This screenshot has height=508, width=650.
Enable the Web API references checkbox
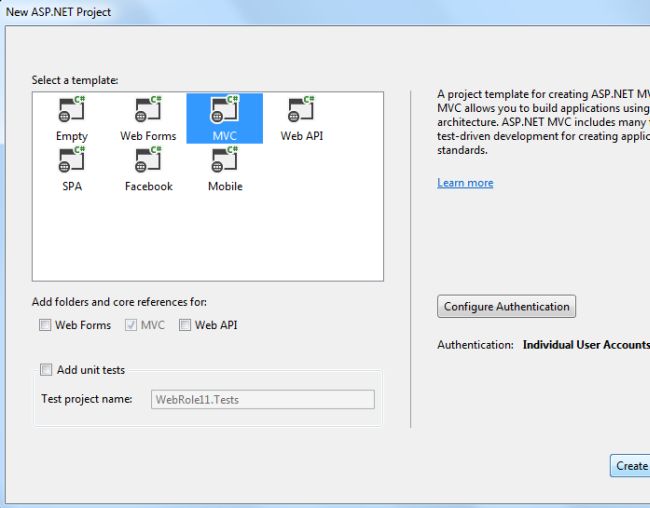(x=185, y=325)
